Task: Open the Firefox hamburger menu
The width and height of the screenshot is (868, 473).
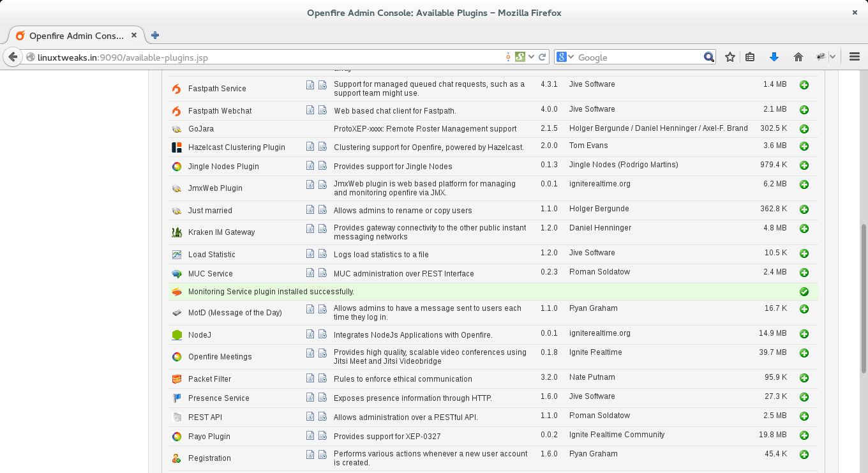Action: [855, 57]
